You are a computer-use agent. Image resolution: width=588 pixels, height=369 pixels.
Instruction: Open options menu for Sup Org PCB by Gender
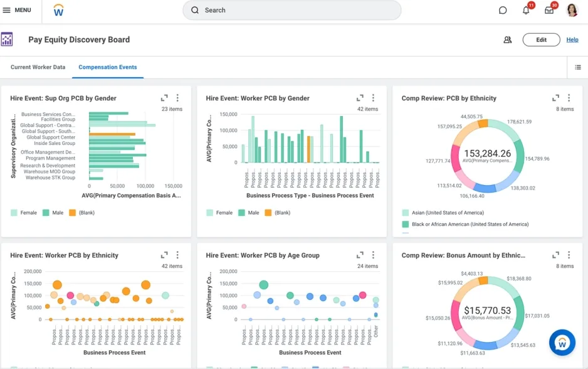click(177, 98)
